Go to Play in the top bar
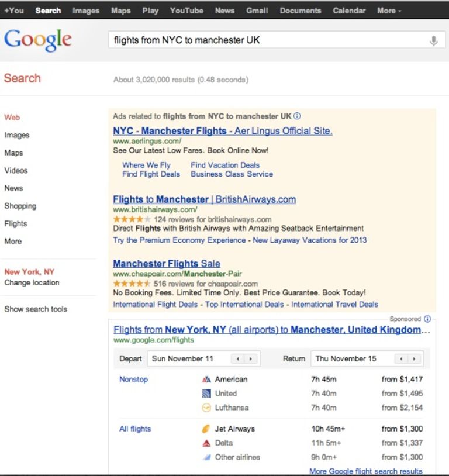Viewport: 449px width, 476px height. coord(151,11)
